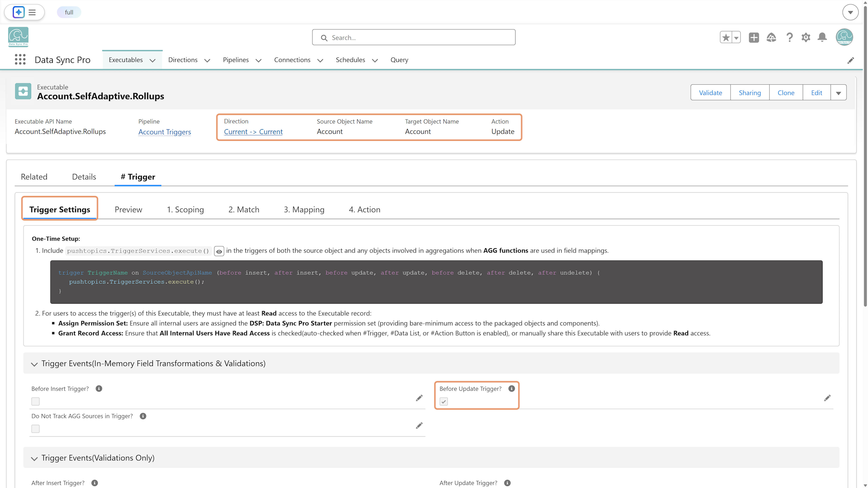Open the App Launcher dots grid

tap(20, 60)
